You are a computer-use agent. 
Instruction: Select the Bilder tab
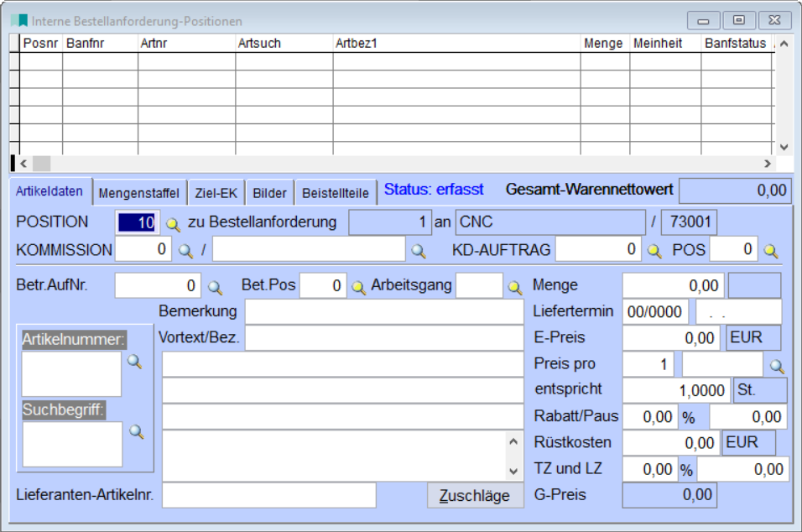(269, 193)
